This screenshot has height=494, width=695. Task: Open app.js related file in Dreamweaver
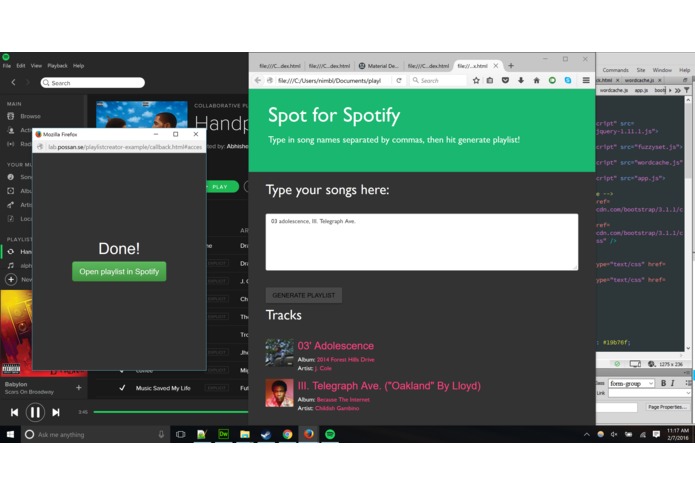641,90
